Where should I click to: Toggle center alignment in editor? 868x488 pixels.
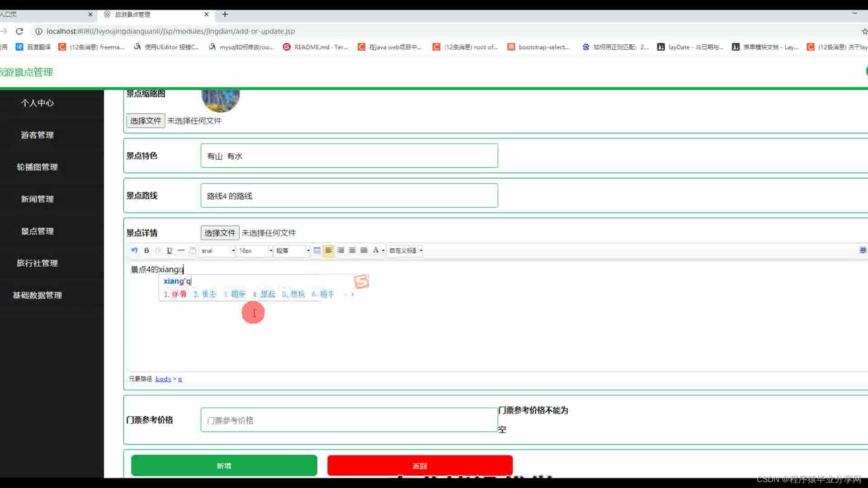[x=352, y=250]
